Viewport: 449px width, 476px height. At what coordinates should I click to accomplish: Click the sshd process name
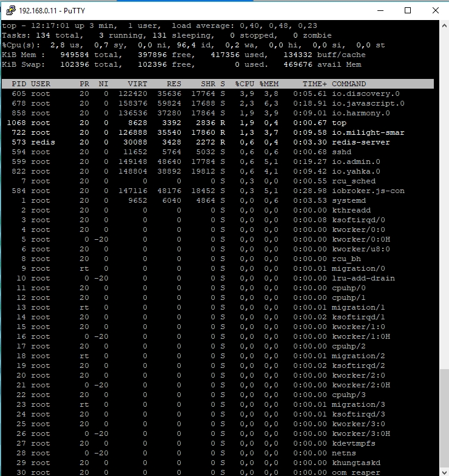[x=341, y=152]
